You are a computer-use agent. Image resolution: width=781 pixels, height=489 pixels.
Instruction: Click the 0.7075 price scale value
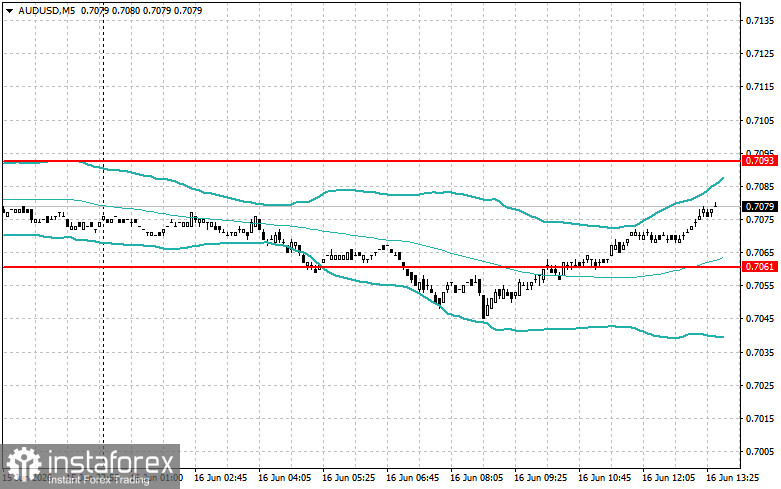pyautogui.click(x=760, y=220)
